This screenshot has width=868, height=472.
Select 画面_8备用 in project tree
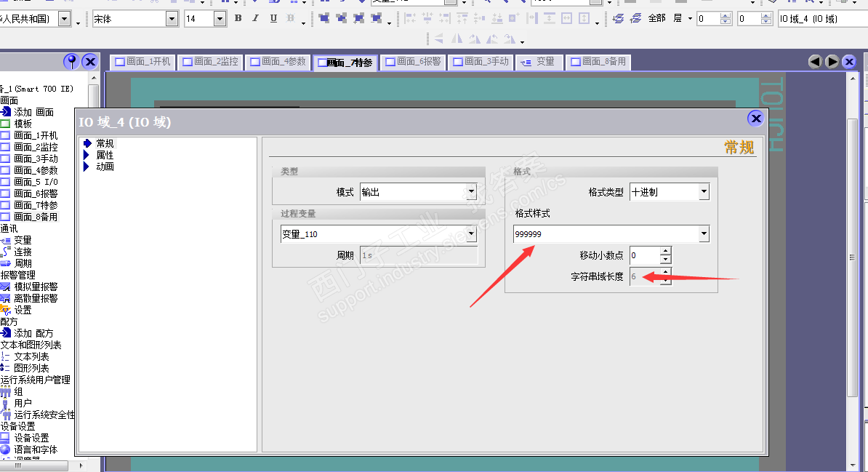[36, 217]
